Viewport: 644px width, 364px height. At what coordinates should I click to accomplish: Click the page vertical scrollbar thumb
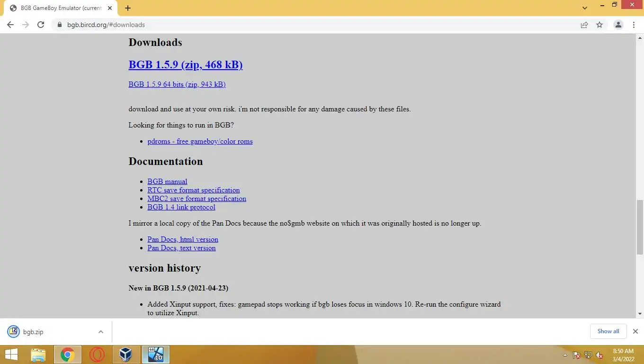click(640, 227)
